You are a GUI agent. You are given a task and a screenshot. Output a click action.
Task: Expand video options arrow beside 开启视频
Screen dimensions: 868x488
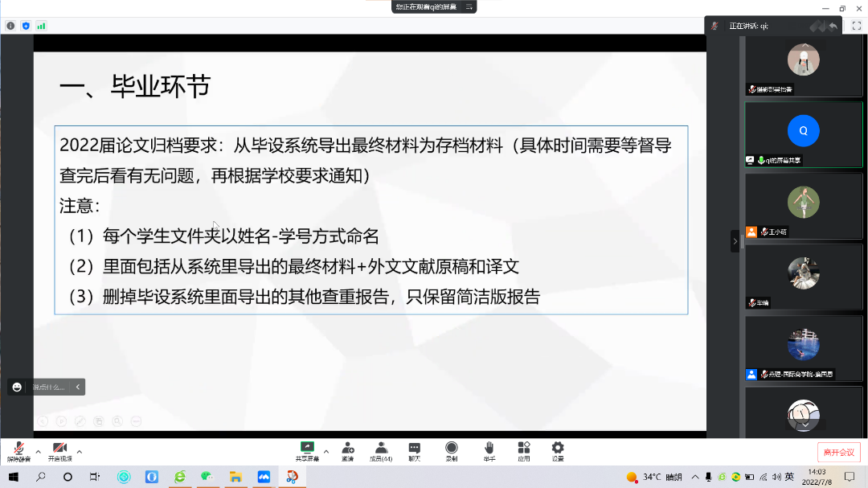pos(80,451)
